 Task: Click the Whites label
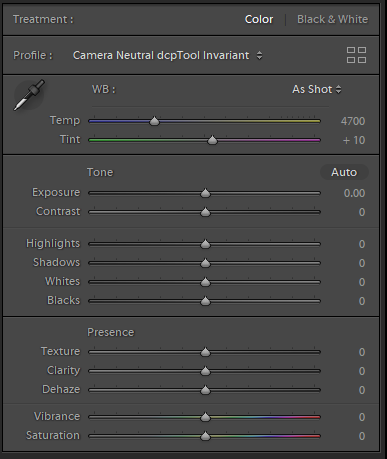[x=63, y=281]
